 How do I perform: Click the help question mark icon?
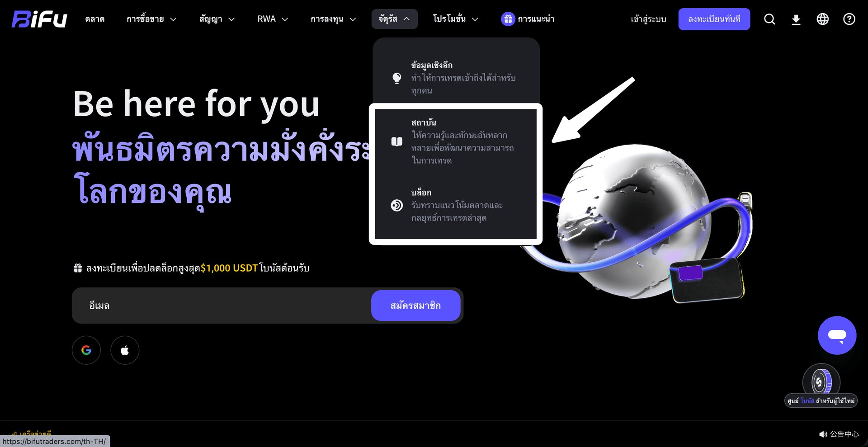pos(849,19)
